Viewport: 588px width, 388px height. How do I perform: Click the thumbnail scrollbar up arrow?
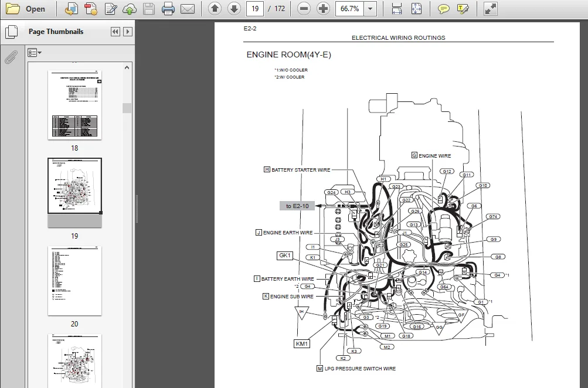(127, 67)
